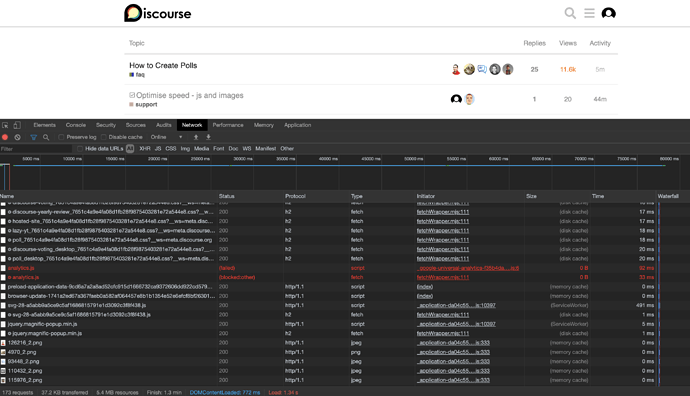Viewport: 690px width, 396px height.
Task: Switch to the Performance tab
Action: pos(228,125)
